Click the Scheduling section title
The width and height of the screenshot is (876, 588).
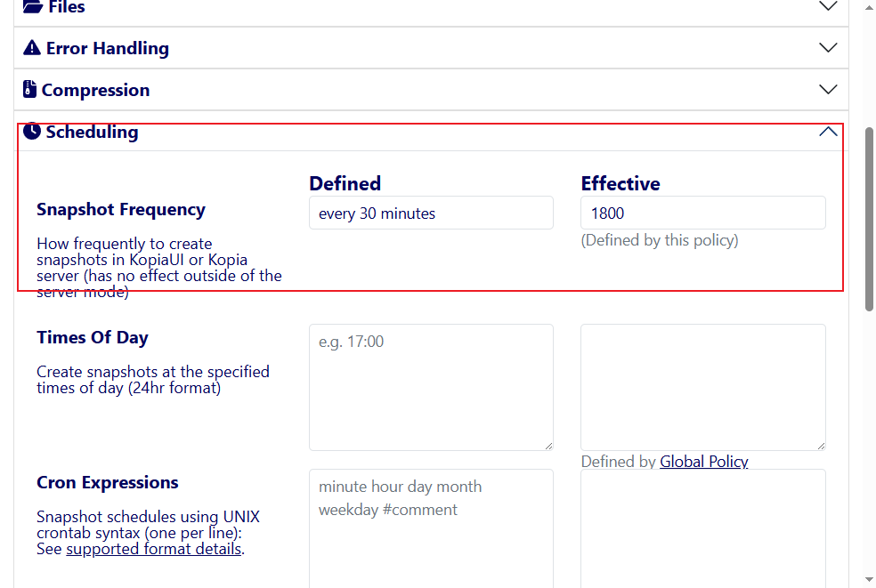tap(92, 132)
